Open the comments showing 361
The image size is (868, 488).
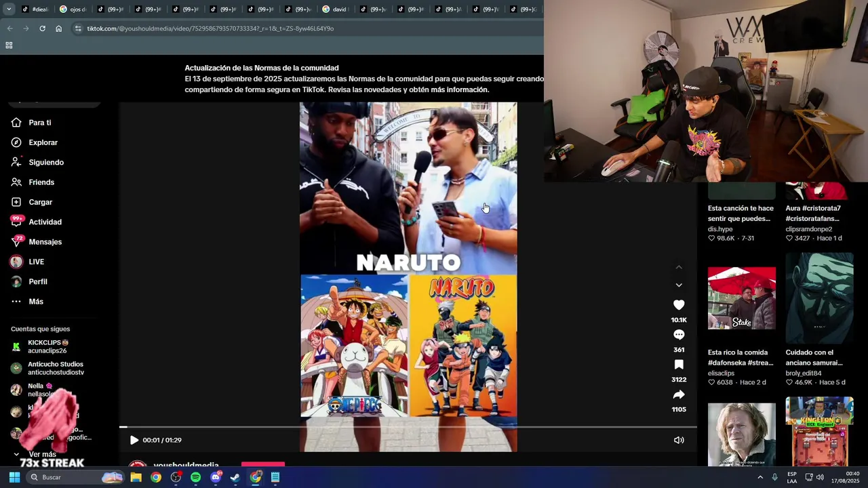pyautogui.click(x=679, y=335)
